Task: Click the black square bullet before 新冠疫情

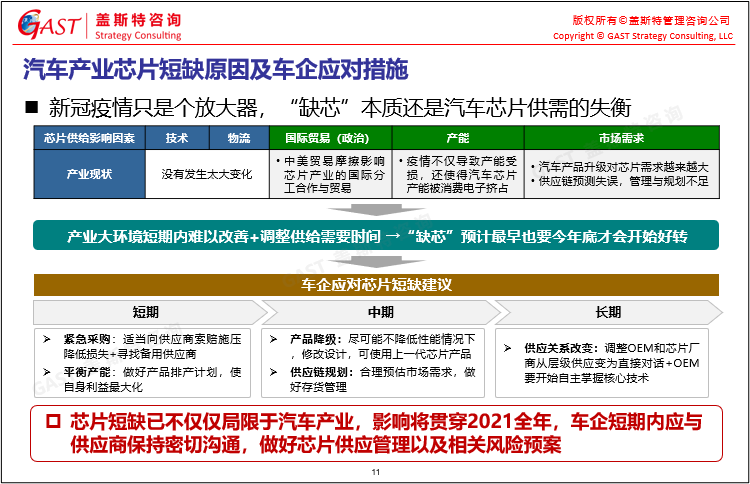Action: point(30,107)
